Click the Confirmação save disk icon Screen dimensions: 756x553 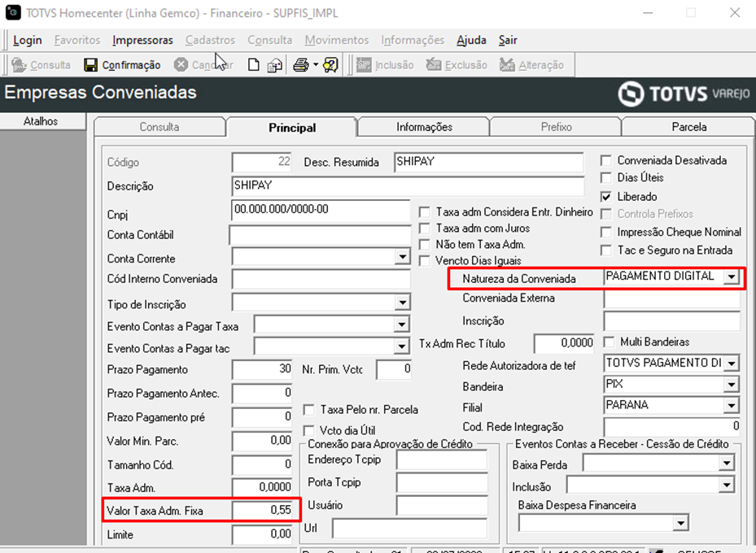pyautogui.click(x=90, y=64)
